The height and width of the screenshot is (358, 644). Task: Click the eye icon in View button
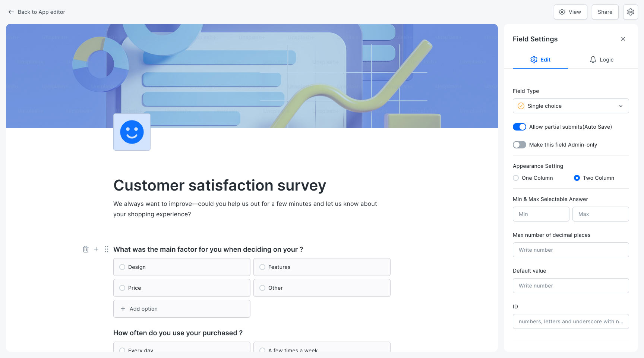tap(563, 12)
